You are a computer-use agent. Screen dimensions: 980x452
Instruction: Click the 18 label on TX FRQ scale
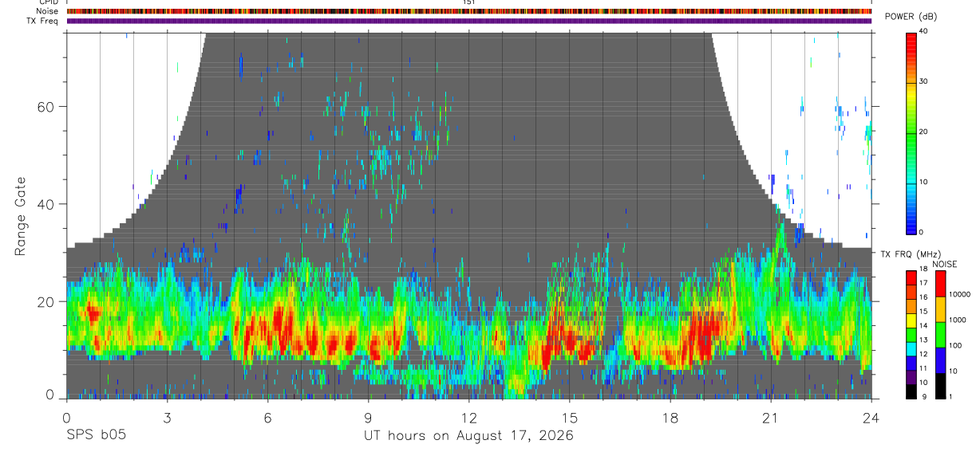pos(924,269)
